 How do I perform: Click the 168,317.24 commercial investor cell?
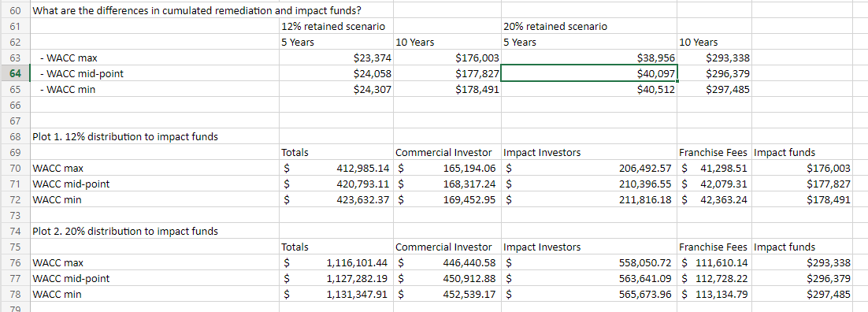tap(447, 184)
